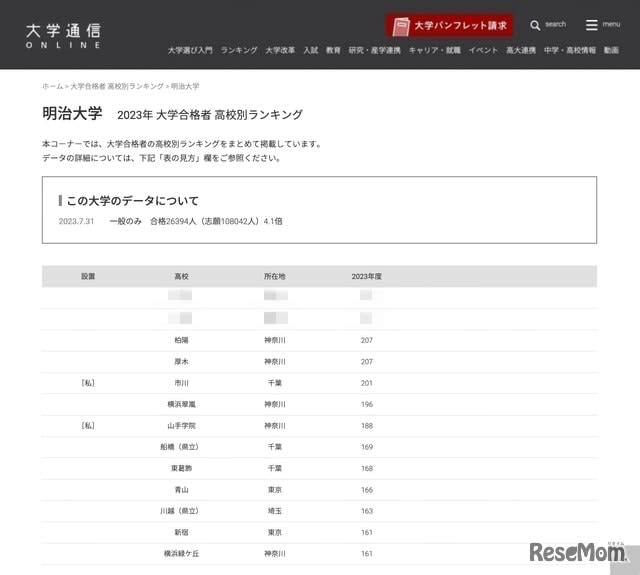
Task: Click the search magnifying glass icon
Action: point(535,25)
